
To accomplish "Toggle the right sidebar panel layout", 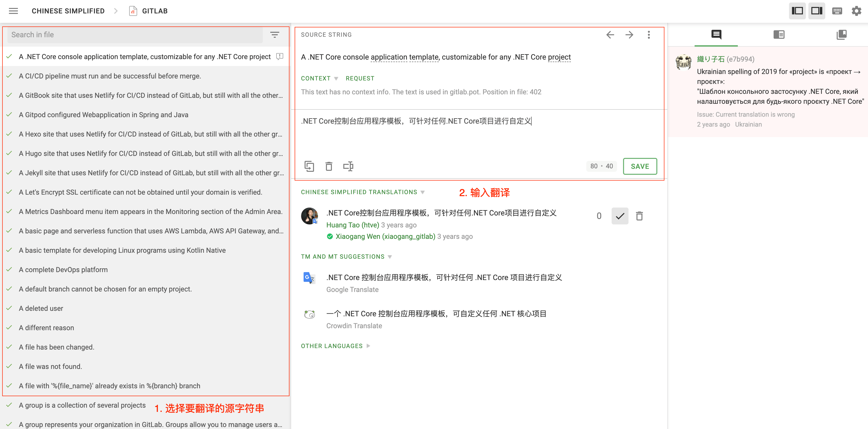I will 816,11.
